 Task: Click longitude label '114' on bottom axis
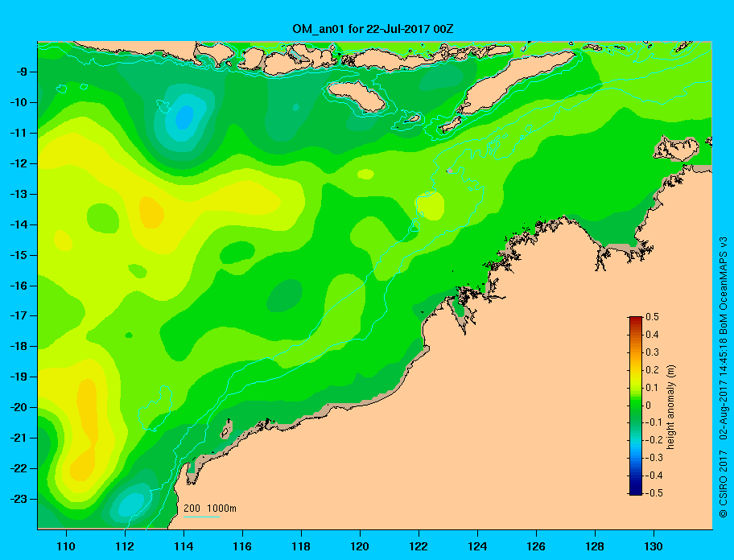coord(183,546)
